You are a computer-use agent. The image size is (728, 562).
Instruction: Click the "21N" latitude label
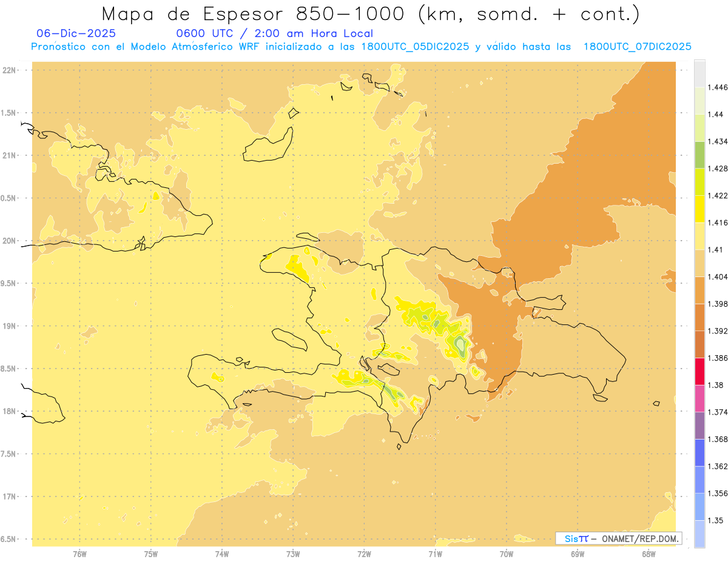pyautogui.click(x=10, y=155)
